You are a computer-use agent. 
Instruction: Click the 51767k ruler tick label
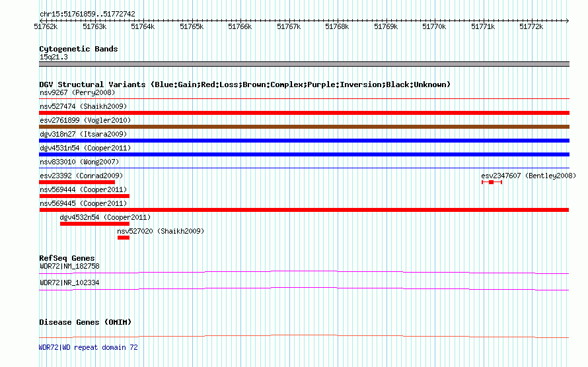289,26
